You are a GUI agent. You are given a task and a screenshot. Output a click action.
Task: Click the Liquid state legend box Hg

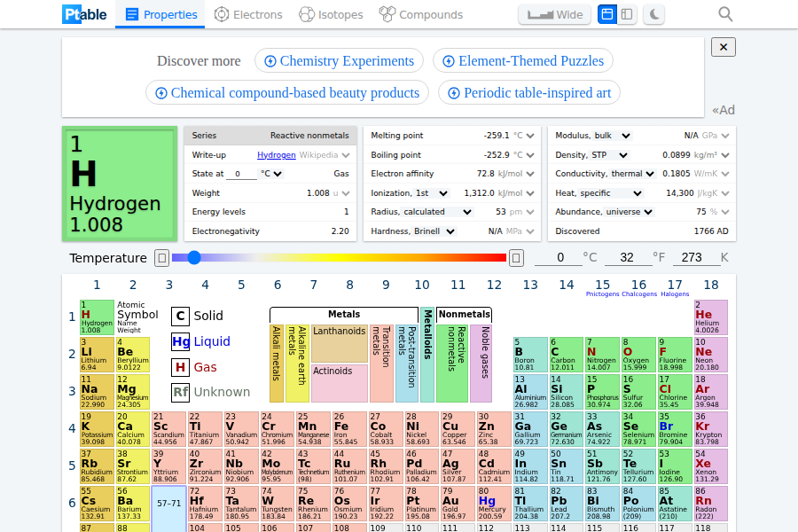180,341
